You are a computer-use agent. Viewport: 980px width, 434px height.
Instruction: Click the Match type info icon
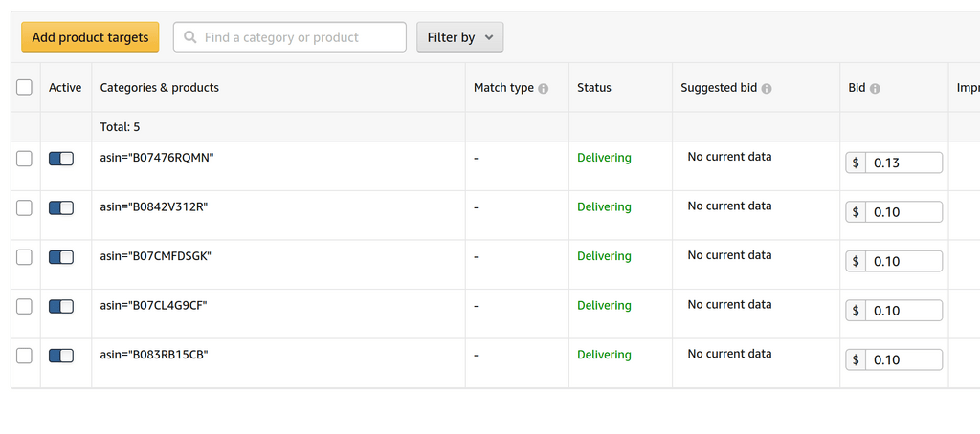544,89
